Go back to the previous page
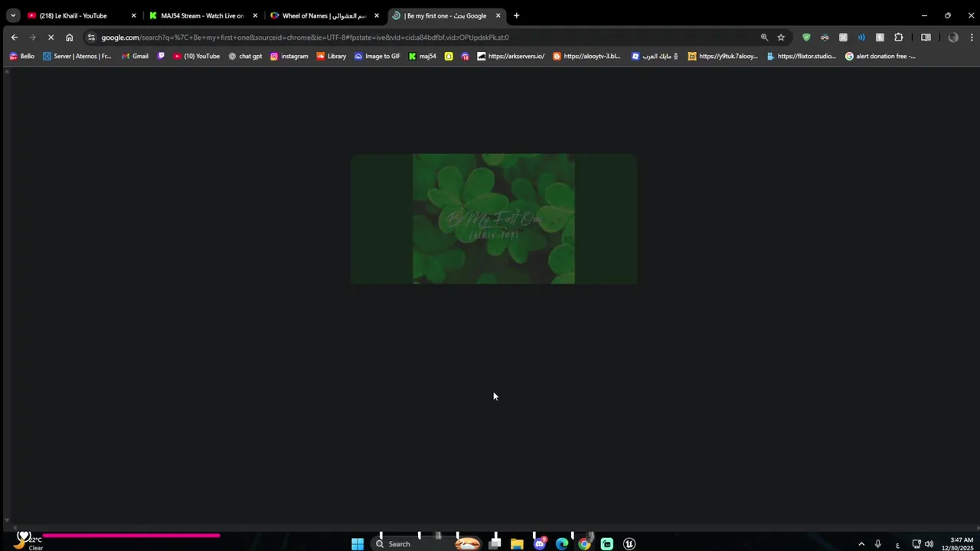Image resolution: width=980 pixels, height=551 pixels. [x=15, y=37]
